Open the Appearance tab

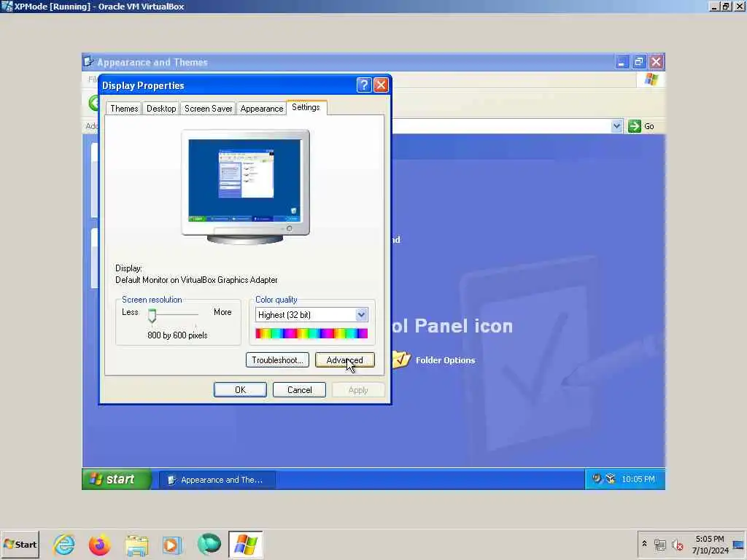(x=262, y=109)
